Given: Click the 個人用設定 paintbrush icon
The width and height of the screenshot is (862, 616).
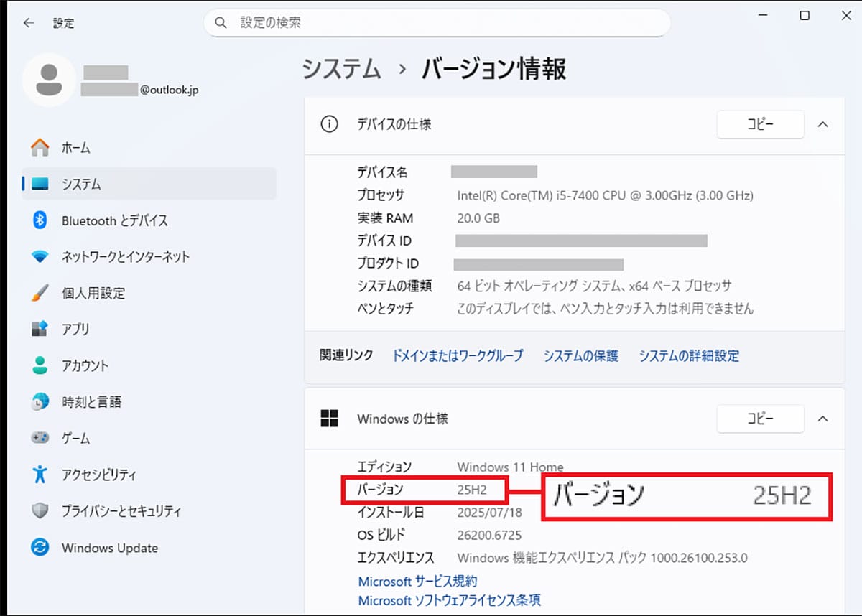Looking at the screenshot, I should click(40, 293).
